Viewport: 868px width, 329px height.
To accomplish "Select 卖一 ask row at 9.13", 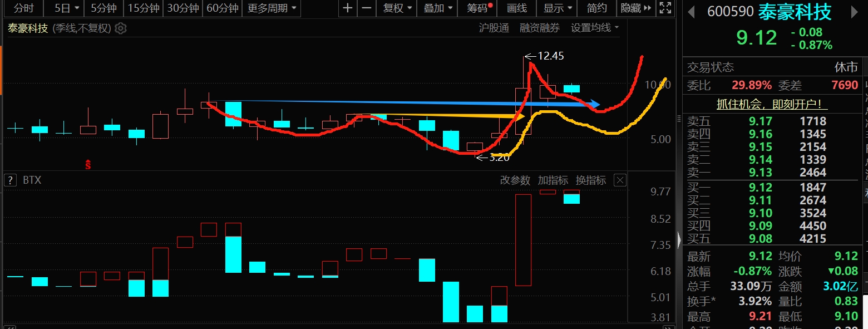I will [773, 172].
